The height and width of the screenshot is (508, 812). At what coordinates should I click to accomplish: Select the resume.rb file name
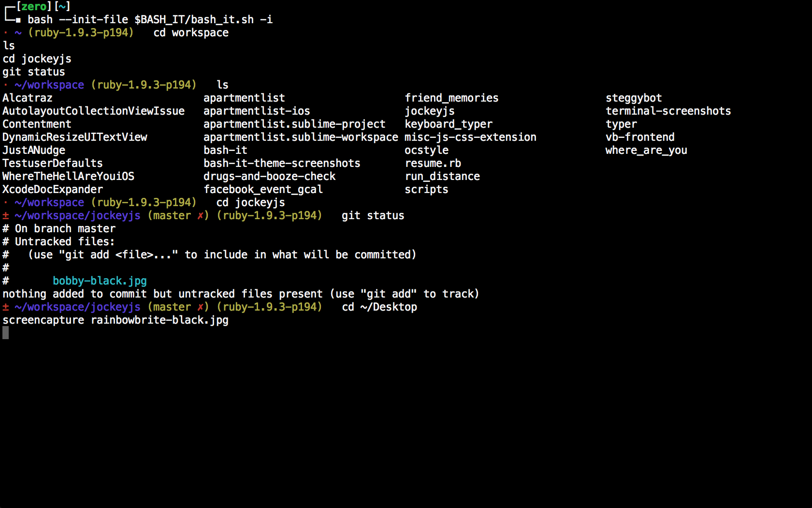(x=433, y=163)
